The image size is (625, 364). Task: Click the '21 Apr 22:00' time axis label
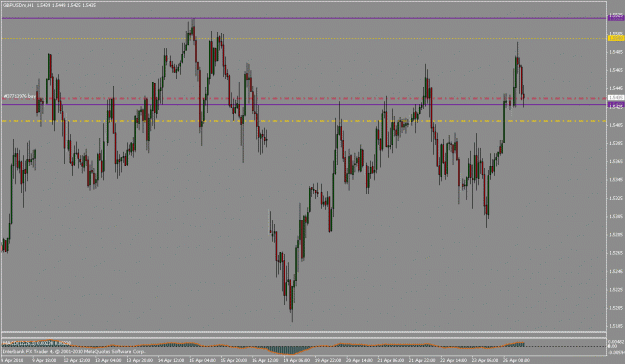pos(423,360)
